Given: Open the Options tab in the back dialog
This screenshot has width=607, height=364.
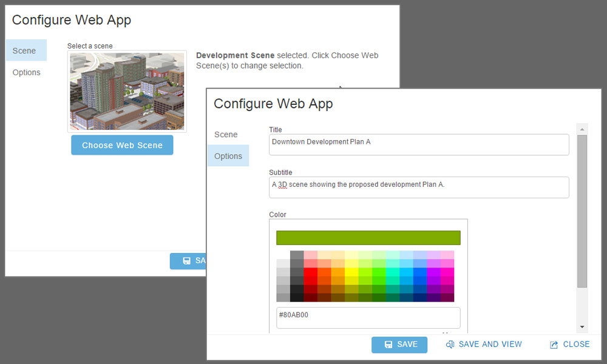Looking at the screenshot, I should pyautogui.click(x=26, y=72).
